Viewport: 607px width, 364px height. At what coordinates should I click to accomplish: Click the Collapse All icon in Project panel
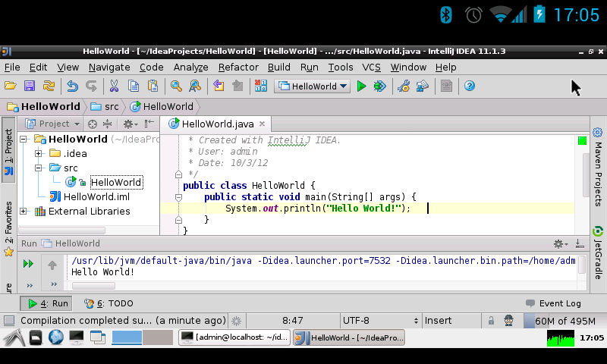pyautogui.click(x=107, y=124)
